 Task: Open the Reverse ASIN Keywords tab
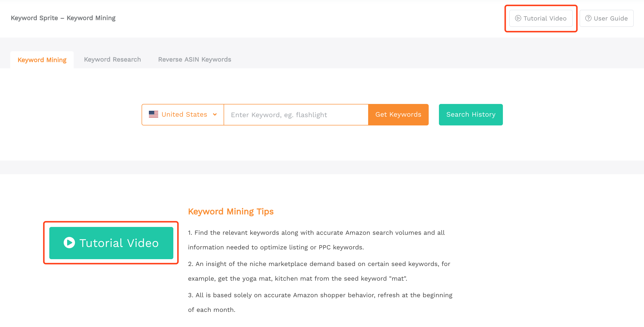tap(195, 60)
